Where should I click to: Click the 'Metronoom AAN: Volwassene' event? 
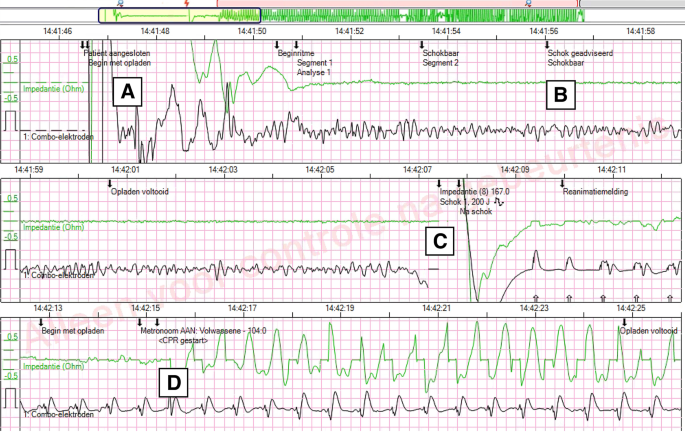pyautogui.click(x=203, y=331)
